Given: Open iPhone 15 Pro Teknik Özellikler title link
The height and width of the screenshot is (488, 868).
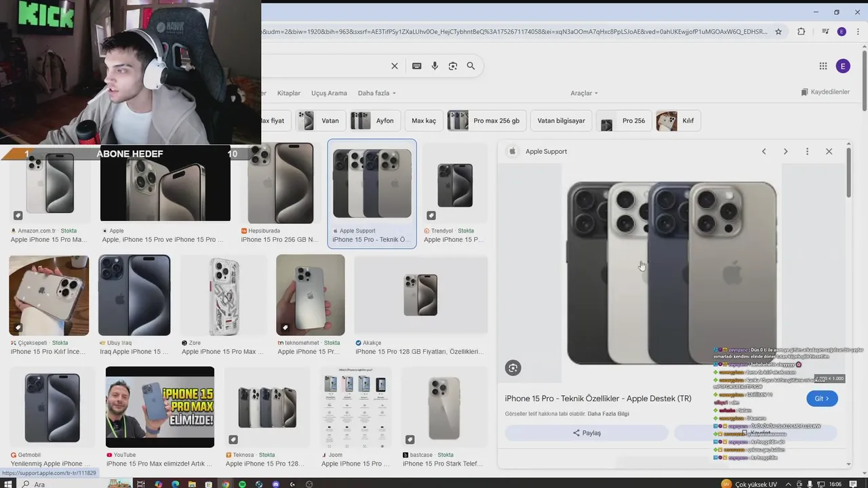Looking at the screenshot, I should click(x=598, y=399).
